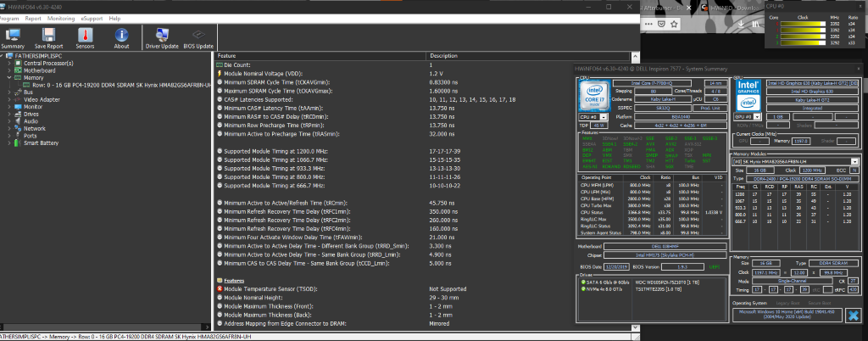Select the CAS# Latencies Supported row

[424, 99]
